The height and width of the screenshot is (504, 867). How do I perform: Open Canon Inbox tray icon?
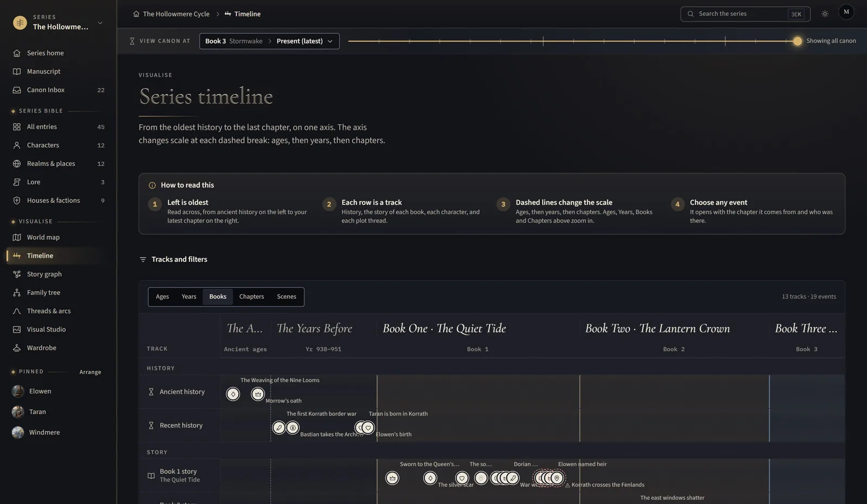17,90
